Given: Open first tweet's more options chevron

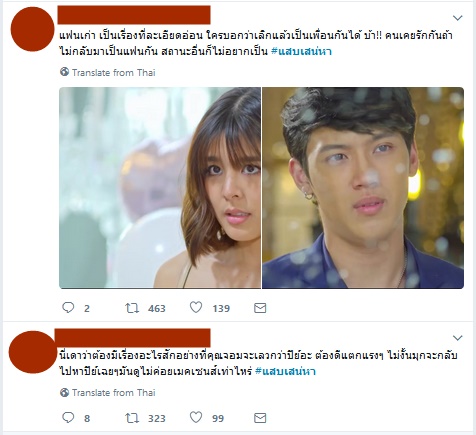Looking at the screenshot, I should [458, 18].
